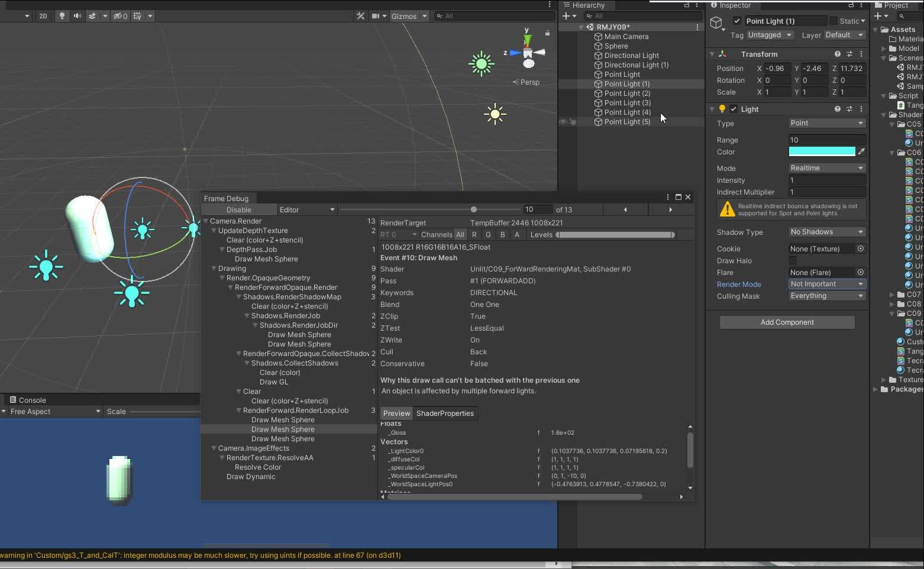Toggle scene audio with the speaker icon
The image size is (924, 569).
tap(77, 16)
